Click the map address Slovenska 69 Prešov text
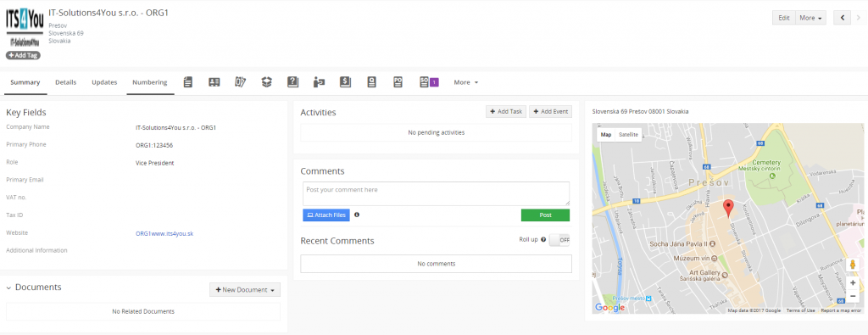The width and height of the screenshot is (868, 335). (641, 111)
